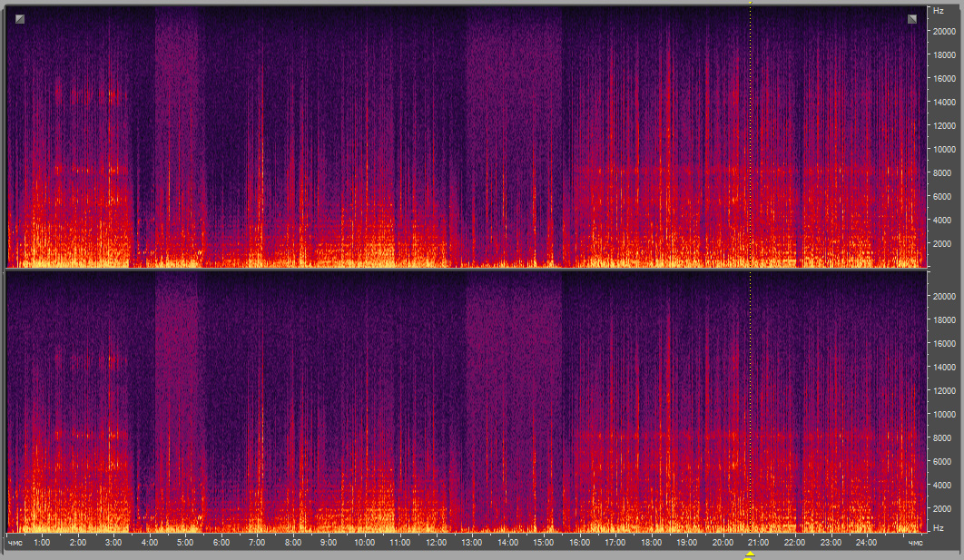Click the right 'чмс' label on the ruler
The image size is (964, 560).
[914, 543]
